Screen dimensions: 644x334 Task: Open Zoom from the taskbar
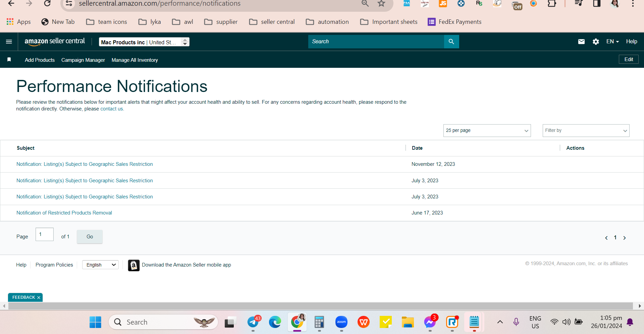click(341, 322)
